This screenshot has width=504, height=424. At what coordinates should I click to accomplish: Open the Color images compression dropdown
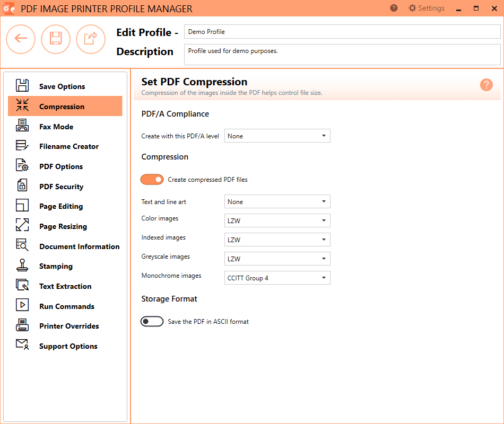point(277,220)
